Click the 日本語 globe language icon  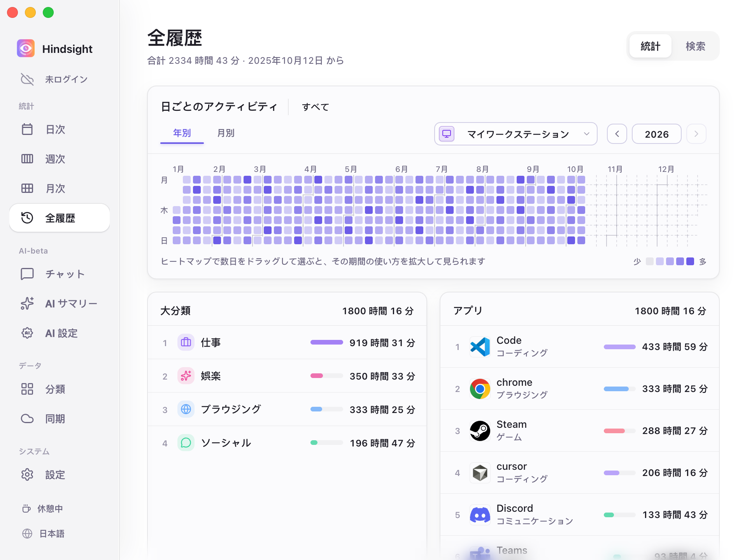point(27,534)
